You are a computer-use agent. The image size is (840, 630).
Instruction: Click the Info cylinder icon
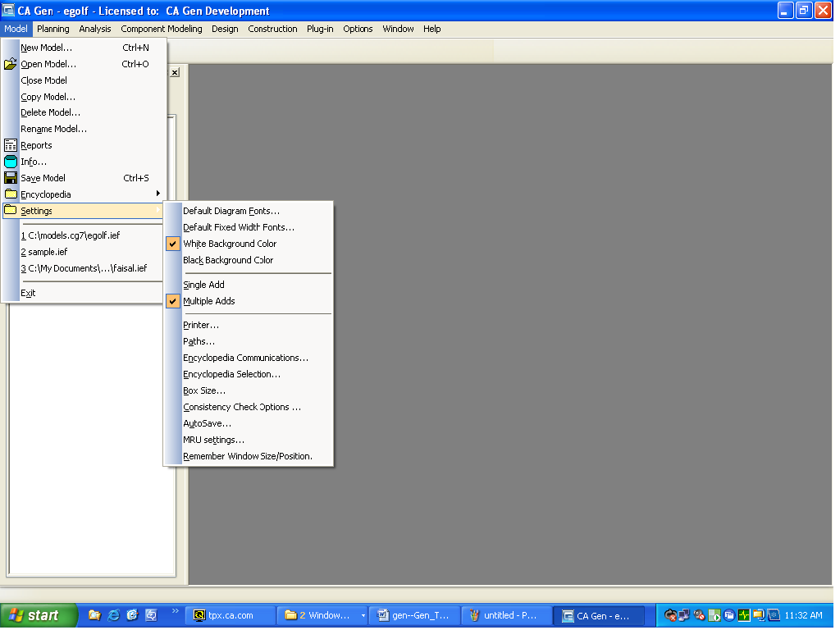[x=11, y=162]
